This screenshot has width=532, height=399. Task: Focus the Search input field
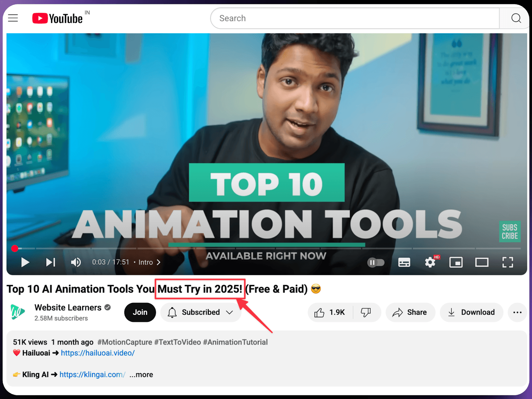click(355, 18)
